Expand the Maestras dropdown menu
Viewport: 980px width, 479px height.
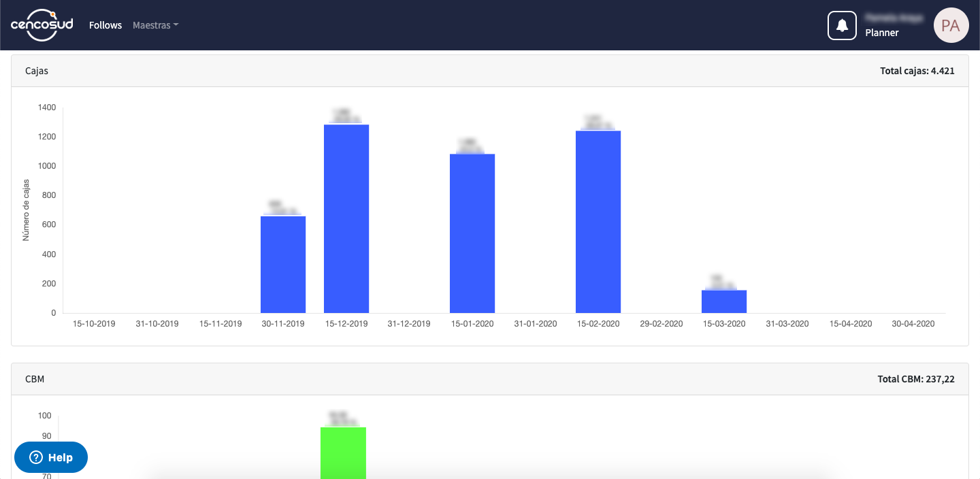click(x=155, y=25)
